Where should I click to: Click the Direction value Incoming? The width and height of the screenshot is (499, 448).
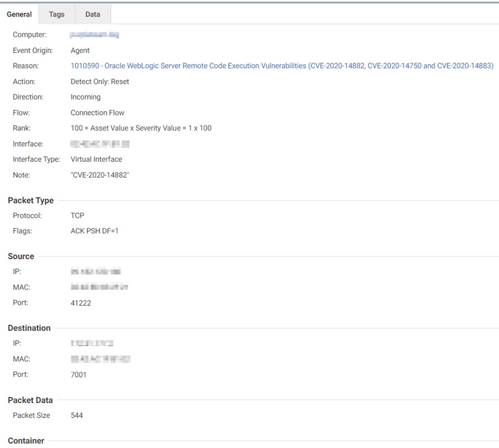pyautogui.click(x=86, y=97)
